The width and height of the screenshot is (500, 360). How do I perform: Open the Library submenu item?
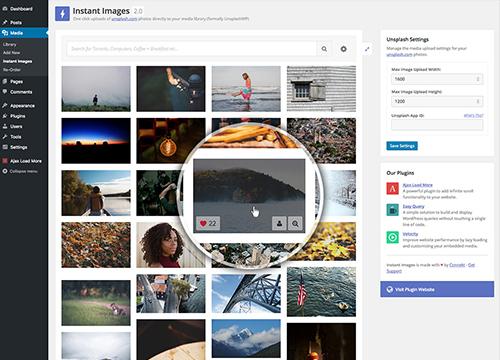(x=10, y=44)
